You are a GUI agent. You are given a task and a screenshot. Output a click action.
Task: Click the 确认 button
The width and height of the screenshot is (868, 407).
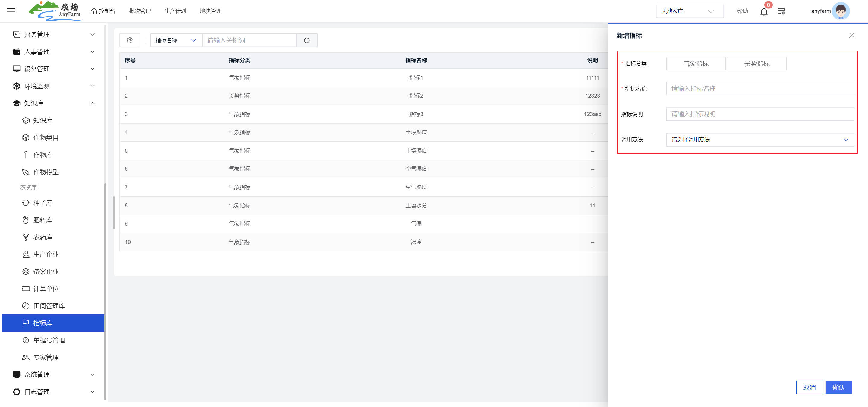(838, 387)
